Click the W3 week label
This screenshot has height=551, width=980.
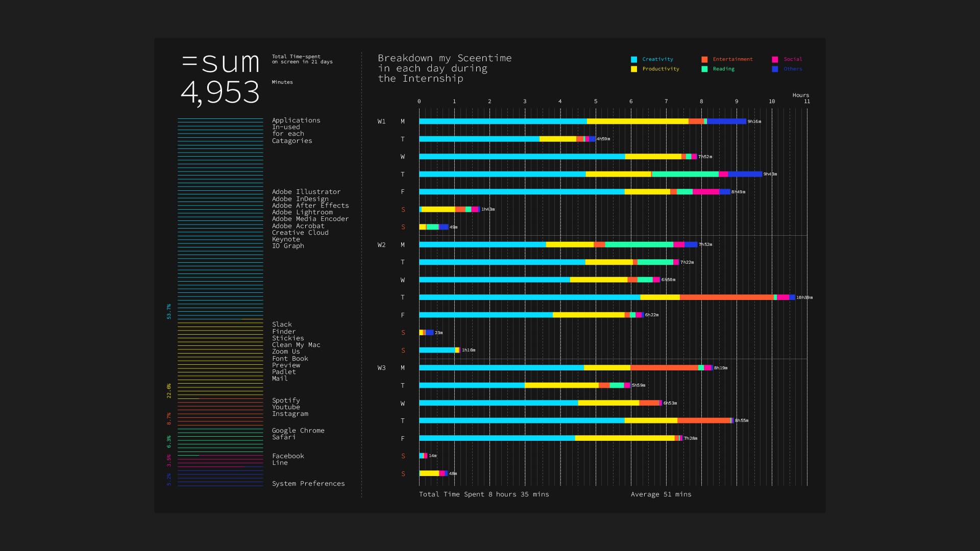(x=381, y=368)
